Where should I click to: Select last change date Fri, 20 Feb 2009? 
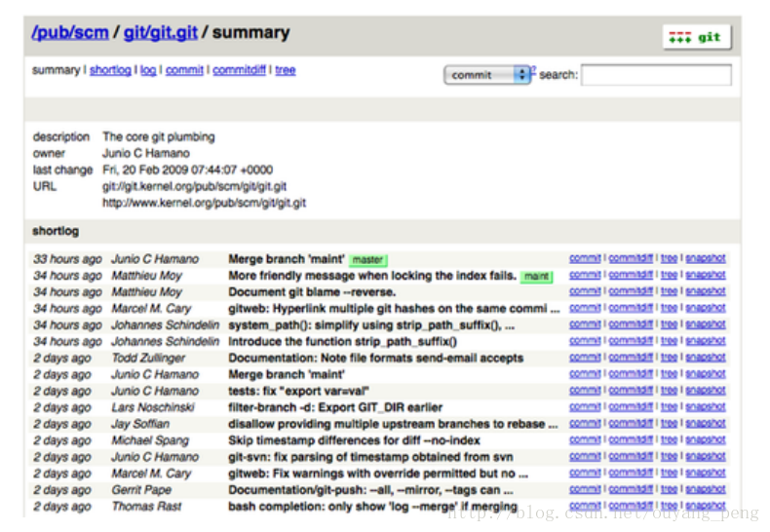187,171
